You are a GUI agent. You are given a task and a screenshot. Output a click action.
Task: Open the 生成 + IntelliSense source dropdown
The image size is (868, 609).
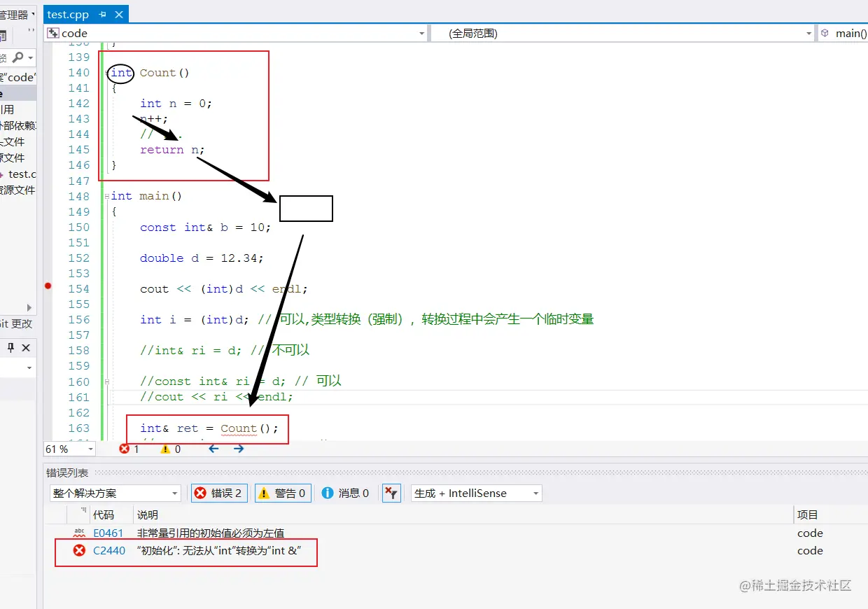(477, 493)
